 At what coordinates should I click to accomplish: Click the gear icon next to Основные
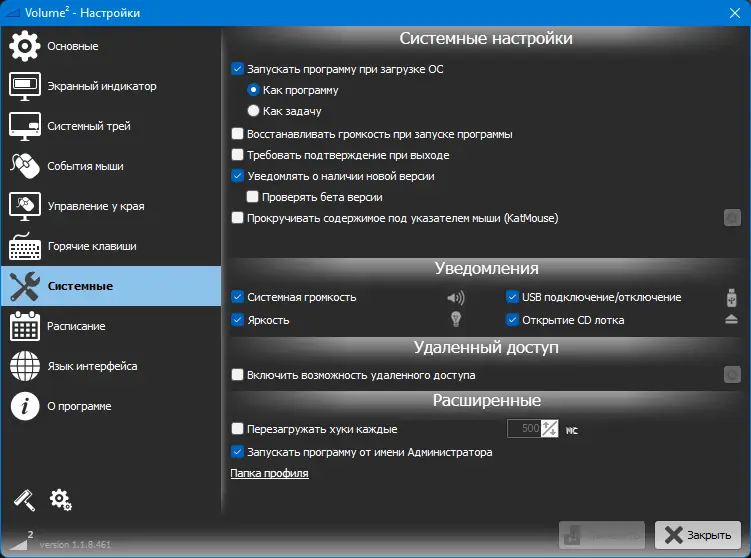pyautogui.click(x=24, y=46)
